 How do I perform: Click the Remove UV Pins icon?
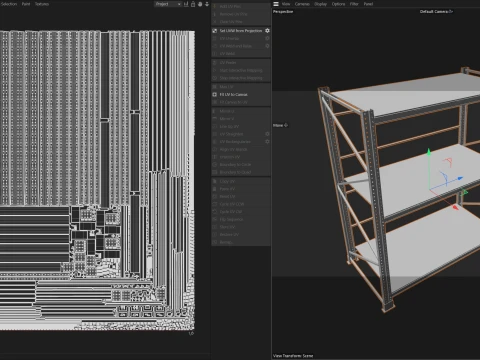tap(215, 14)
